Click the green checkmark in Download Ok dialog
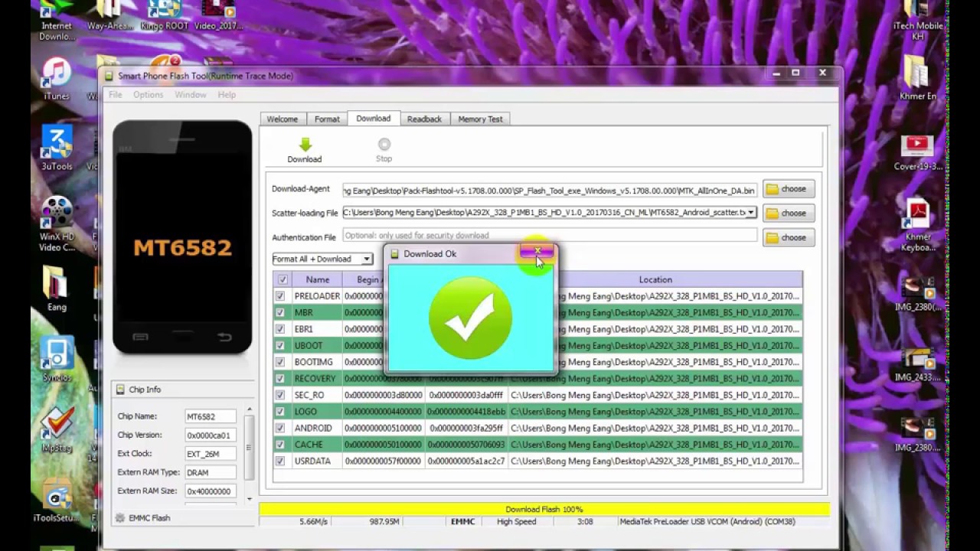Screen dimensions: 980x551 click(471, 318)
